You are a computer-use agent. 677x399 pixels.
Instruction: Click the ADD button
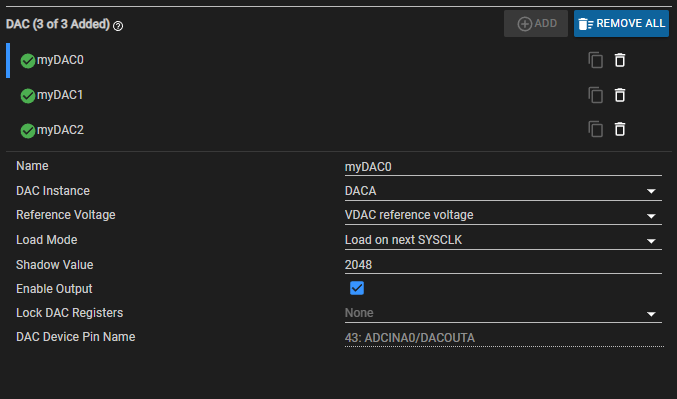point(536,23)
